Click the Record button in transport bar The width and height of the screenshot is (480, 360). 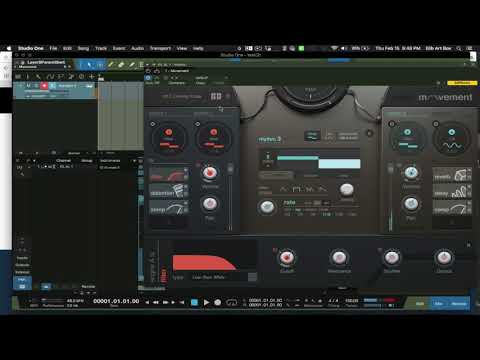[218, 302]
